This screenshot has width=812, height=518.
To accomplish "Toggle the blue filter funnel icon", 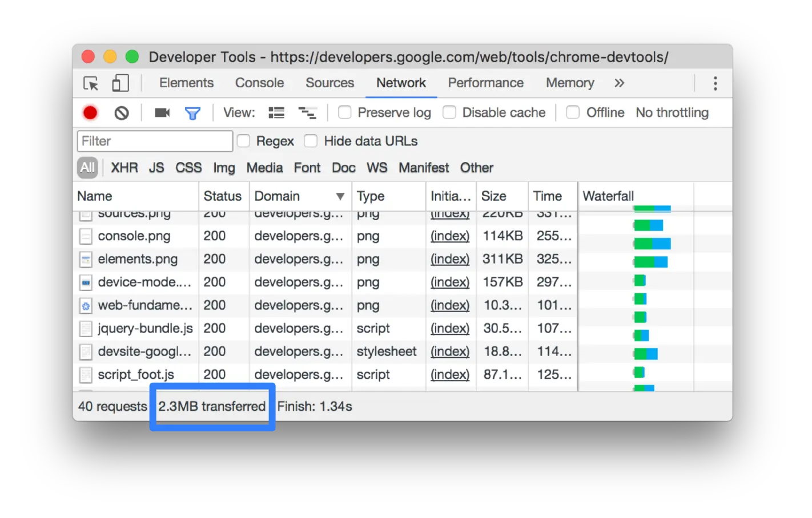I will (192, 114).
